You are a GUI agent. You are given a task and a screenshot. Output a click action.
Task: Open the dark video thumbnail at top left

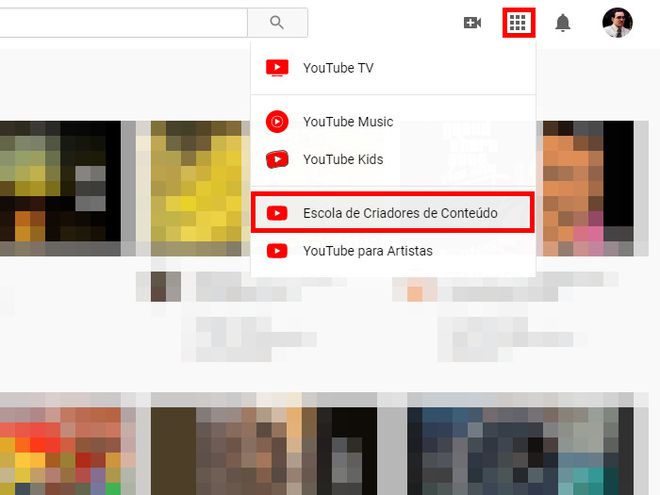click(x=60, y=188)
